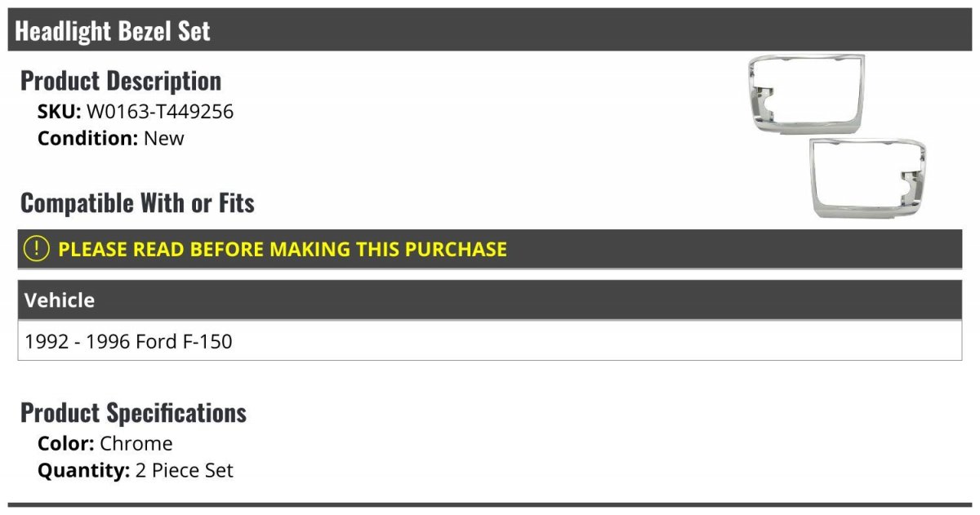Click the Color: Chrome specification
980x515 pixels.
(105, 444)
